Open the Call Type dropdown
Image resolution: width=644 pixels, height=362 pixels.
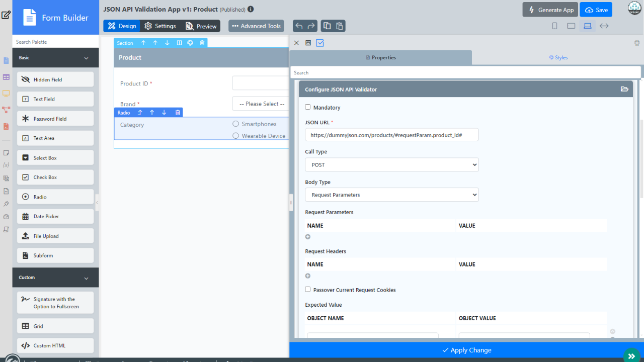click(x=391, y=165)
